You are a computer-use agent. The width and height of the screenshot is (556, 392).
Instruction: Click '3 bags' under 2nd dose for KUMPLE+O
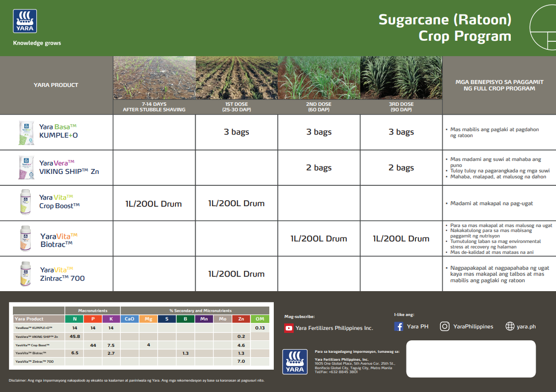[x=319, y=132]
